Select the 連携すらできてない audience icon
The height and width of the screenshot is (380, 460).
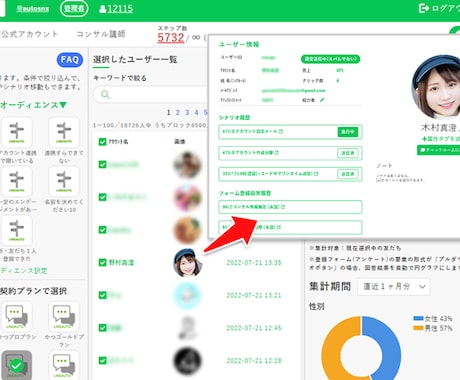[x=64, y=132]
